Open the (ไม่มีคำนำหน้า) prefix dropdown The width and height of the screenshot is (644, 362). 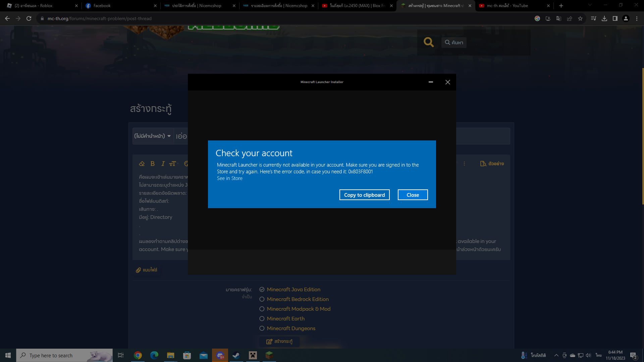click(153, 136)
